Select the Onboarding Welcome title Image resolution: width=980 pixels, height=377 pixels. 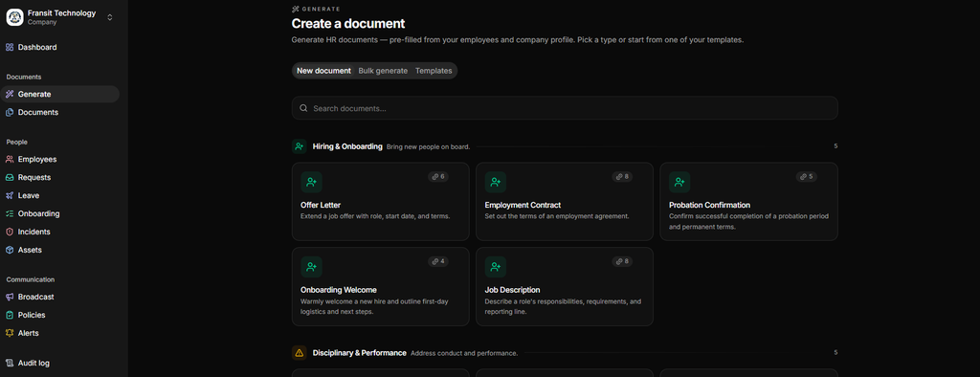339,290
